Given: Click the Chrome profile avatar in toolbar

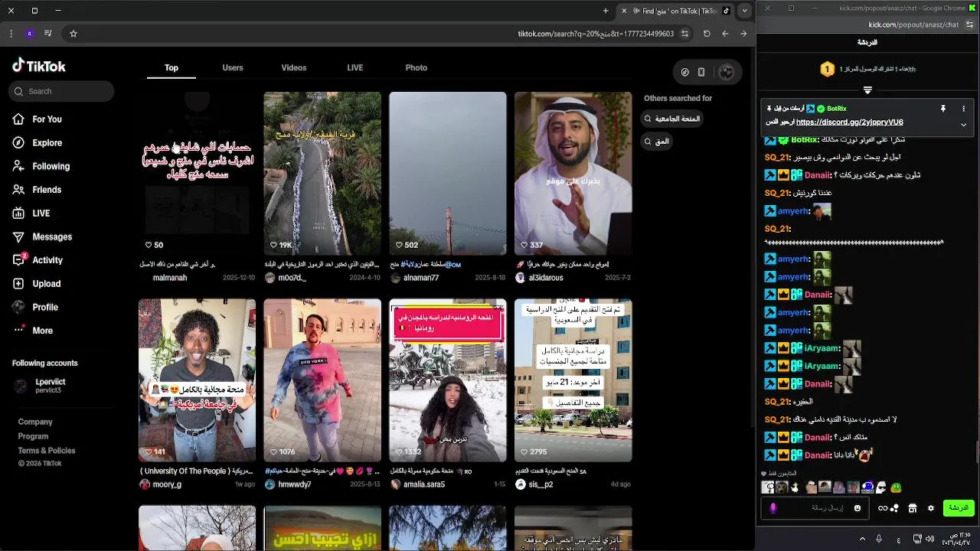Looking at the screenshot, I should [x=29, y=34].
